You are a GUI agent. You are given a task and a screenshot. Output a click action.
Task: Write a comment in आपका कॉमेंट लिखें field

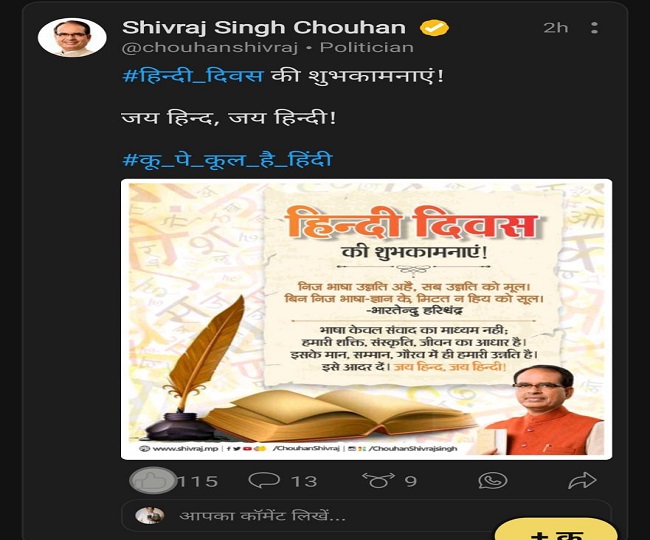[366, 516]
